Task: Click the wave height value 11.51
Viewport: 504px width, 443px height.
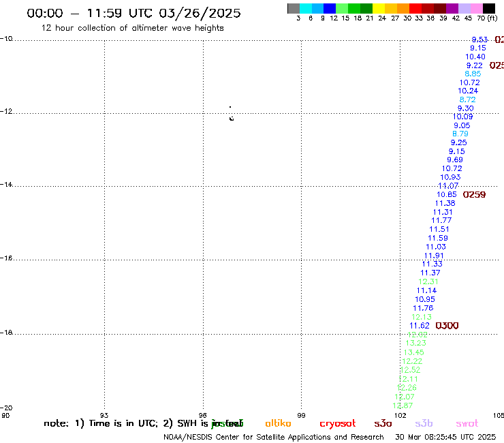Action: pos(439,230)
